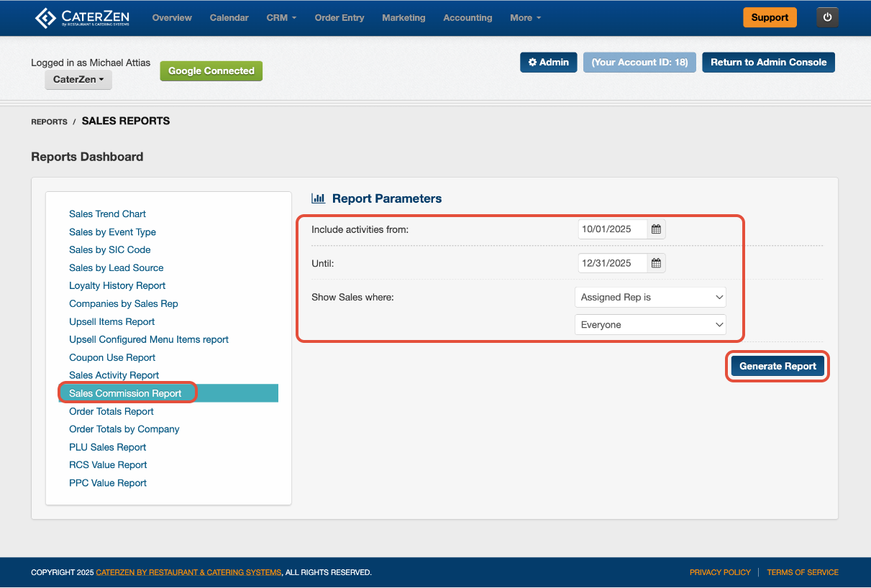Click the Generate Report button

[777, 366]
